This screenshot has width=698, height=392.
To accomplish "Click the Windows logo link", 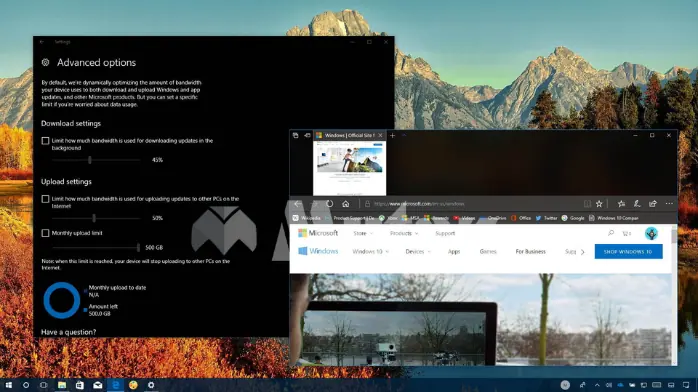I will [x=318, y=251].
